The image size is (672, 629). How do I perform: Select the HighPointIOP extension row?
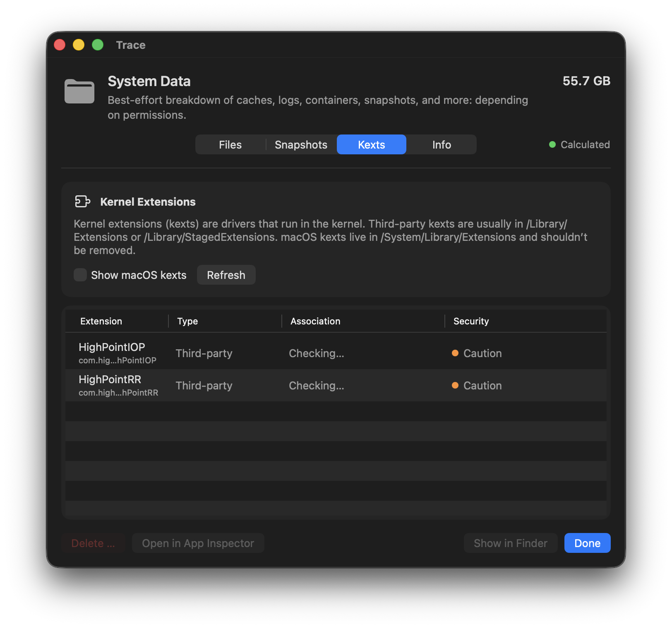coord(335,353)
